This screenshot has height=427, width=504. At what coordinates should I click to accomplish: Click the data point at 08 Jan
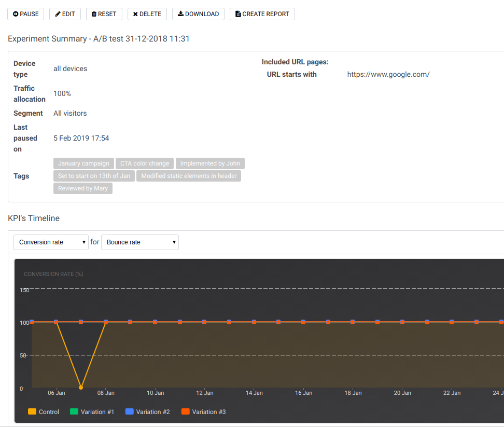coord(106,322)
